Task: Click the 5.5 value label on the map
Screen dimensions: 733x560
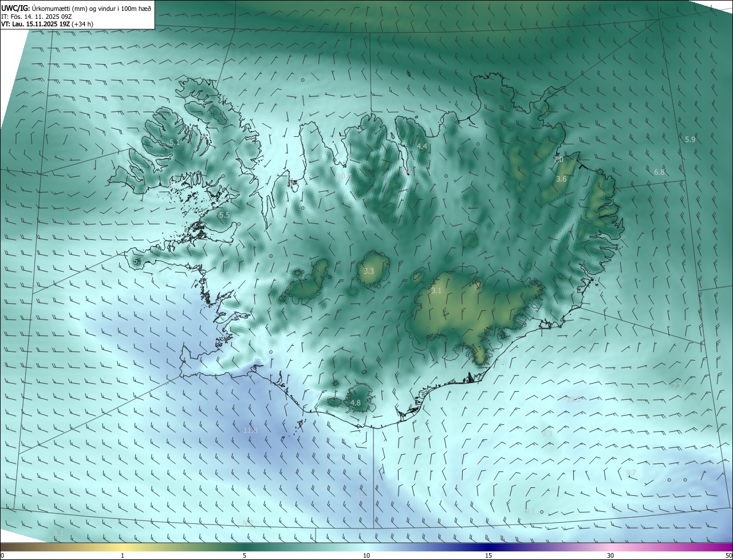Action: pyautogui.click(x=224, y=215)
